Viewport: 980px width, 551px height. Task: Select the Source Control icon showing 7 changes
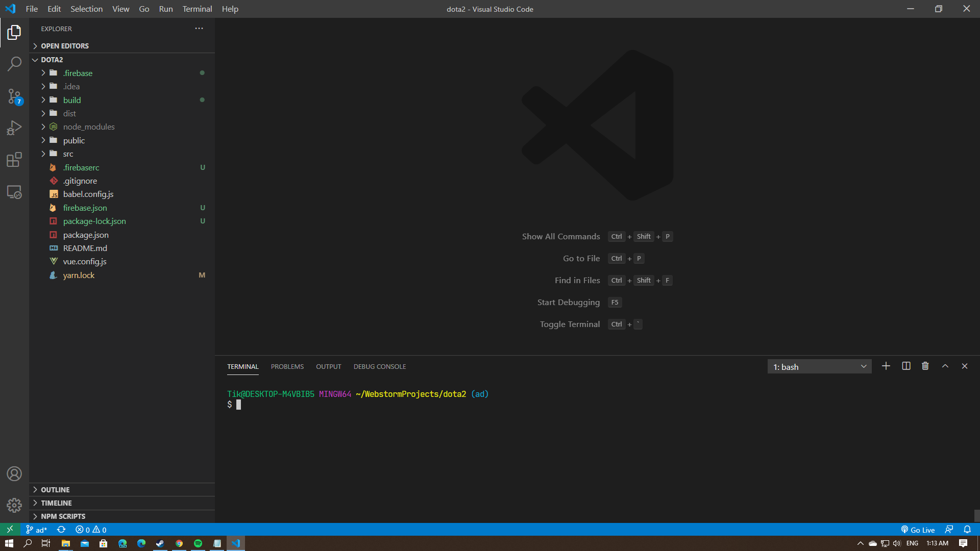click(14, 96)
